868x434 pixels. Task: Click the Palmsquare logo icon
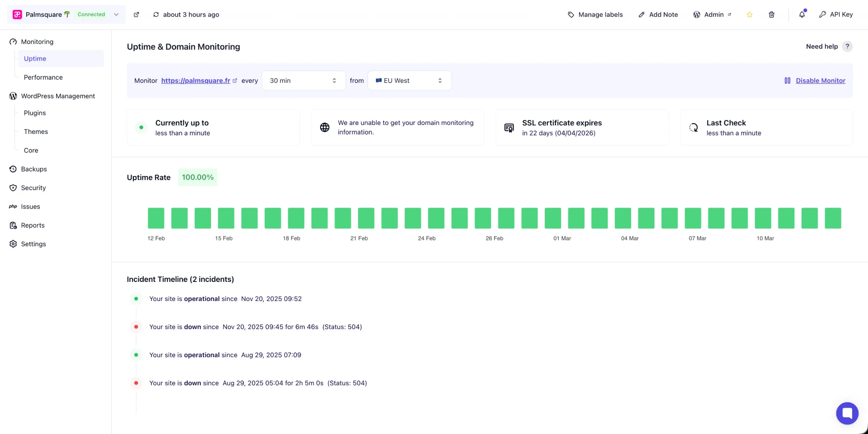click(x=17, y=14)
